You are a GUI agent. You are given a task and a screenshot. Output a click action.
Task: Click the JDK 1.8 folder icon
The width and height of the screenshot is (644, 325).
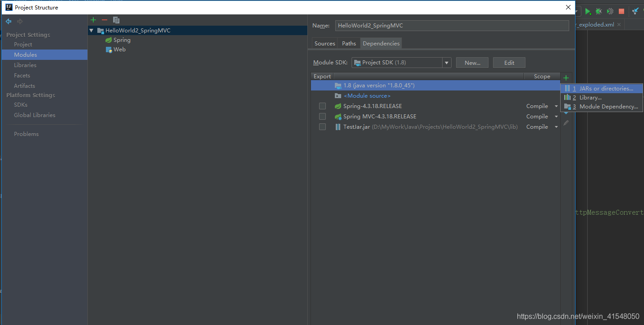338,86
